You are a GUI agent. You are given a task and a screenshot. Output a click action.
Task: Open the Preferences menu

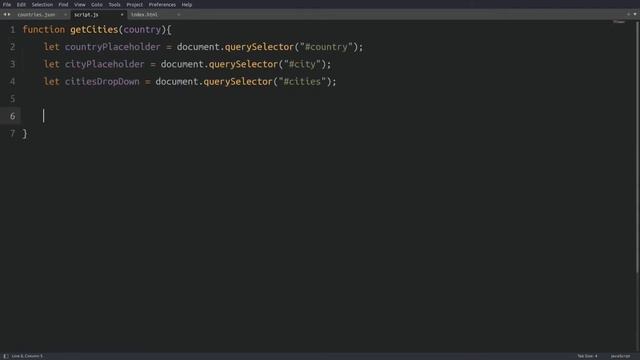[162, 4]
